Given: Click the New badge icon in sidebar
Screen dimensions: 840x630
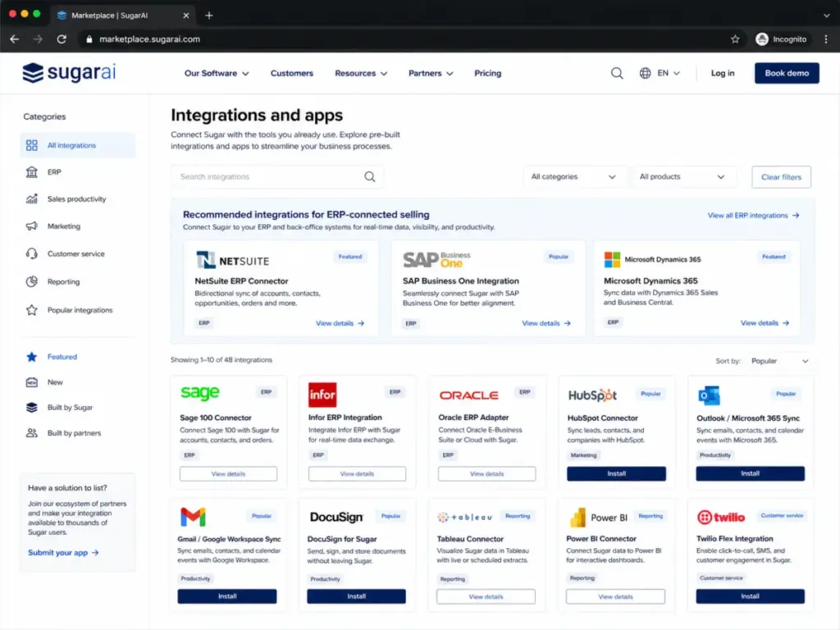Looking at the screenshot, I should point(32,382).
